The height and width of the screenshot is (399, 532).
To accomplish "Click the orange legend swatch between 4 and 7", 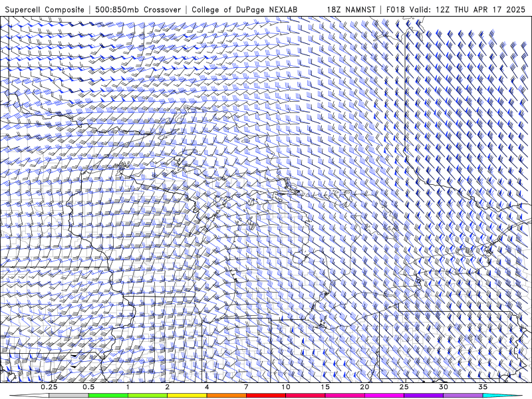I will click(226, 396).
